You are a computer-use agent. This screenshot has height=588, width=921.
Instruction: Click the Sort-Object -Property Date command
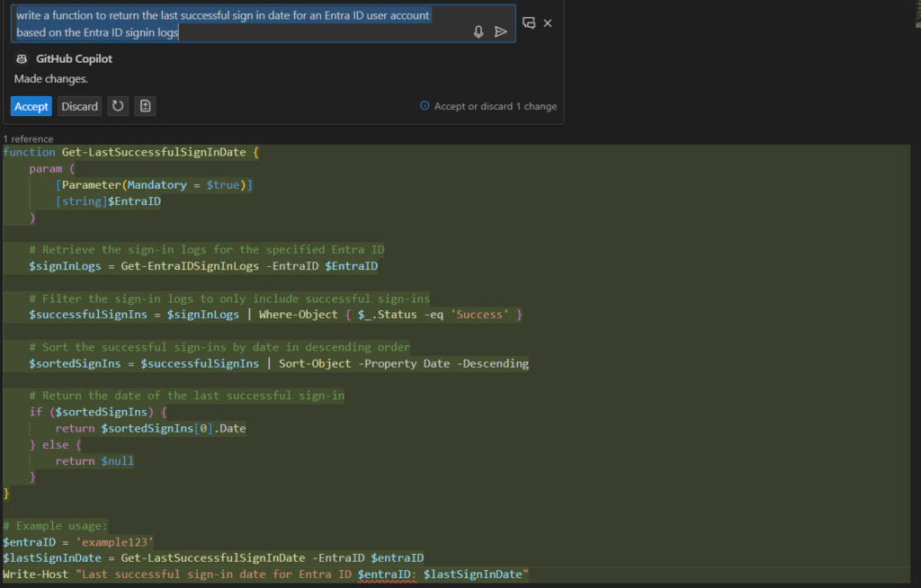404,363
